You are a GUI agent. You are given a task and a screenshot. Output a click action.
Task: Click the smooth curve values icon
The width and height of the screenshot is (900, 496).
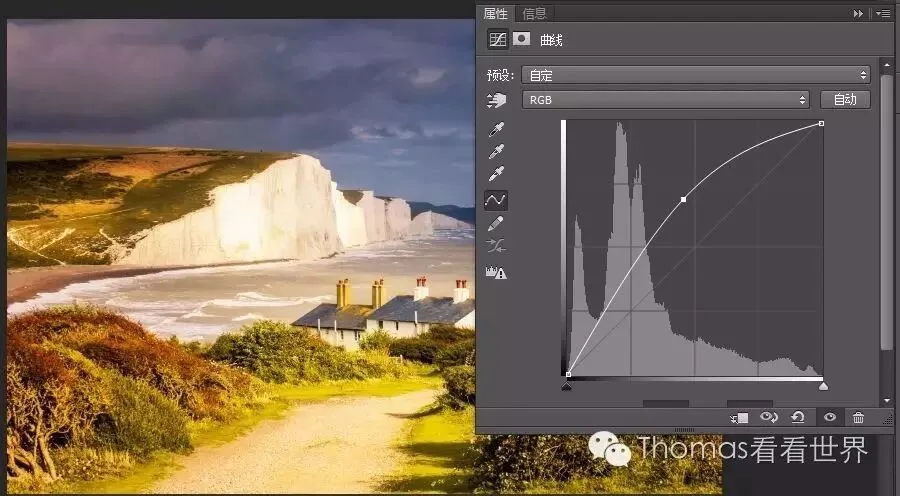coord(495,246)
